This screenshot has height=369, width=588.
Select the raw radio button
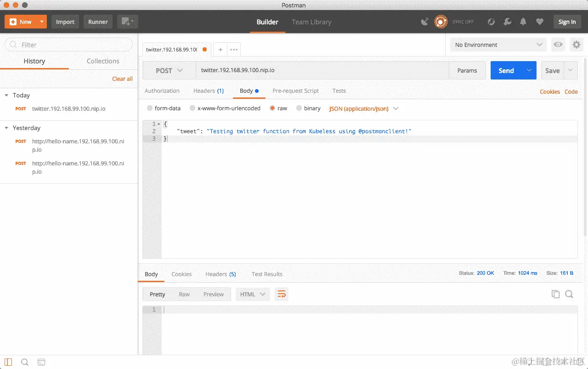tap(272, 108)
